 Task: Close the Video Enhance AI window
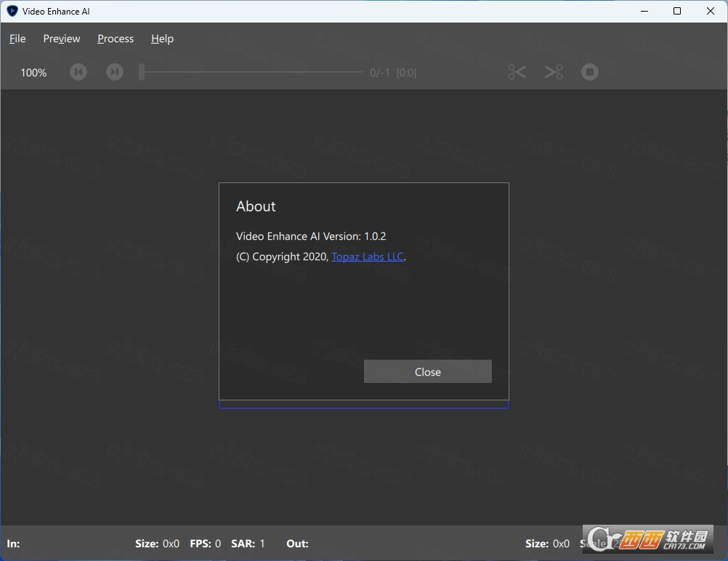[711, 11]
